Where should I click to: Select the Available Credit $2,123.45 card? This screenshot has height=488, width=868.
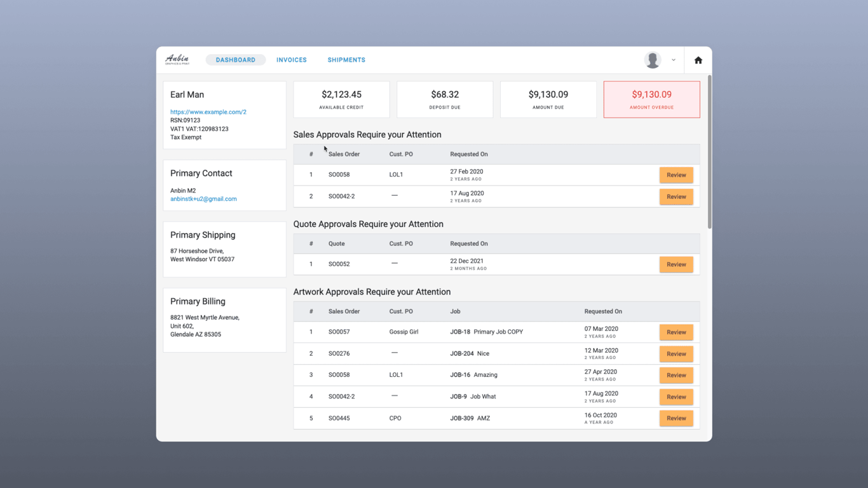pyautogui.click(x=341, y=99)
